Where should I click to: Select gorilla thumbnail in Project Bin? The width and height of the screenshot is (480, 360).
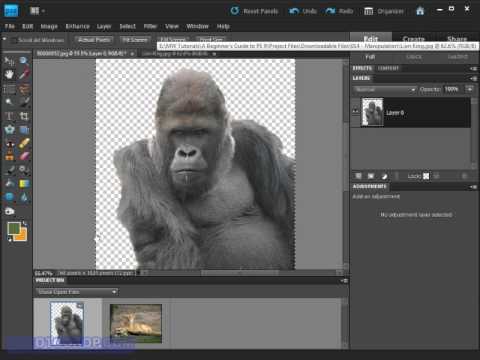[67, 323]
